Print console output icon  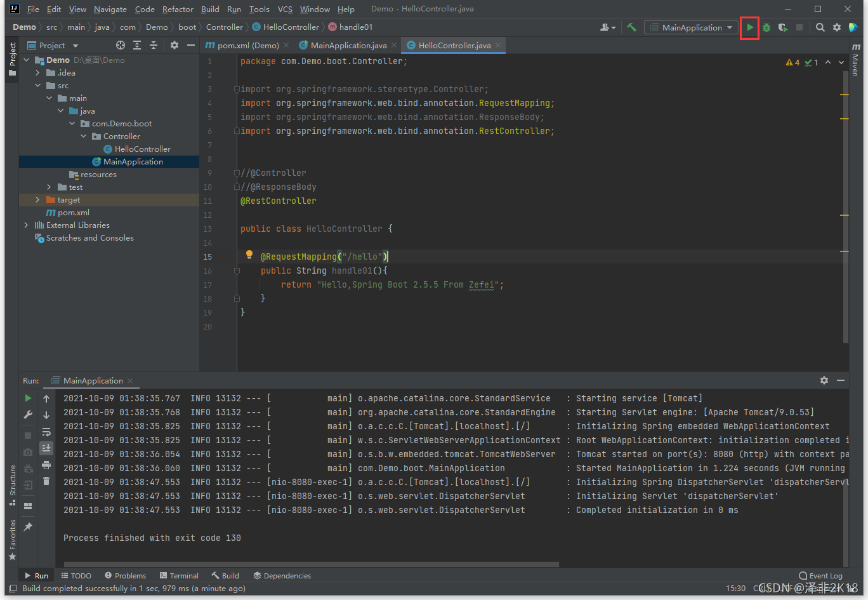pyautogui.click(x=46, y=465)
